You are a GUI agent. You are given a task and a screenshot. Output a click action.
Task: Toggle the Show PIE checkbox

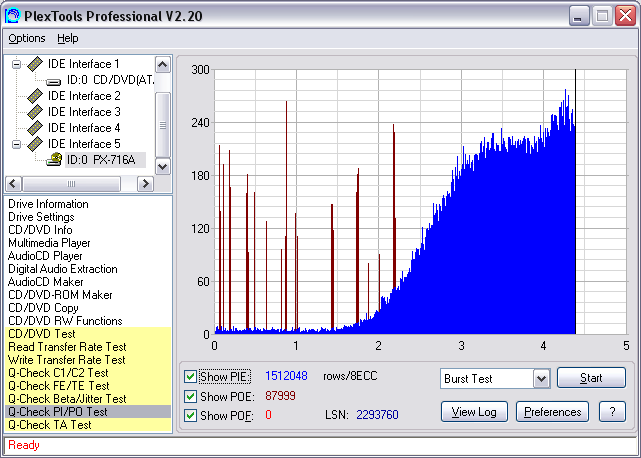[x=190, y=376]
